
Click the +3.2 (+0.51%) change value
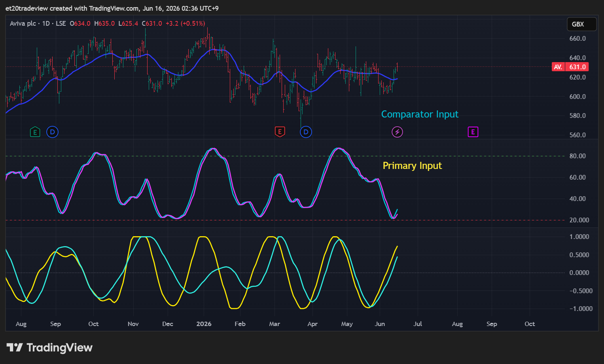point(185,23)
